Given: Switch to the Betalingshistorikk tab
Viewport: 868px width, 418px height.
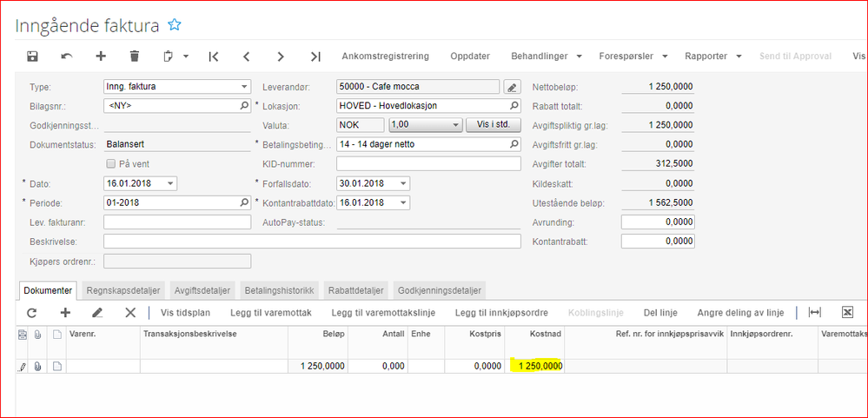Looking at the screenshot, I should 280,290.
